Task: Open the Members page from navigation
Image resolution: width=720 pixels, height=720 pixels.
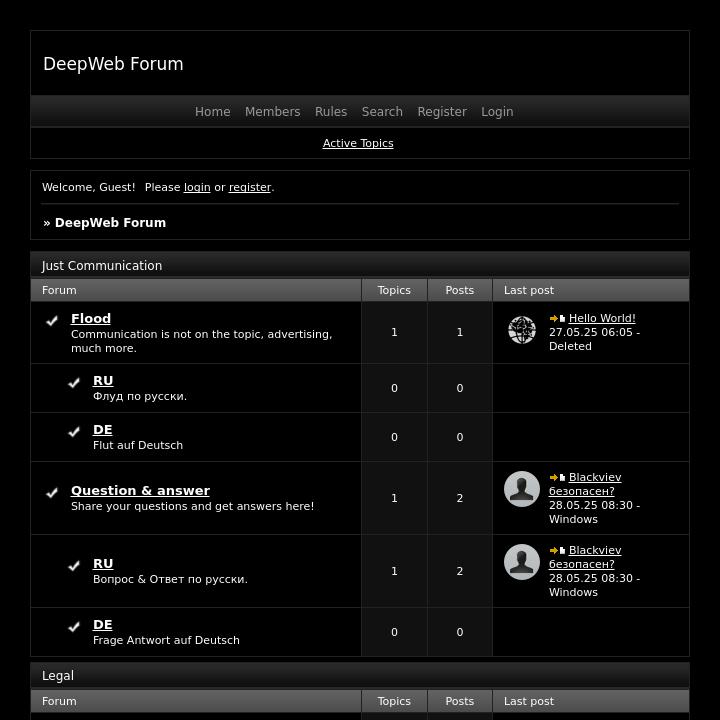Action: point(272,112)
